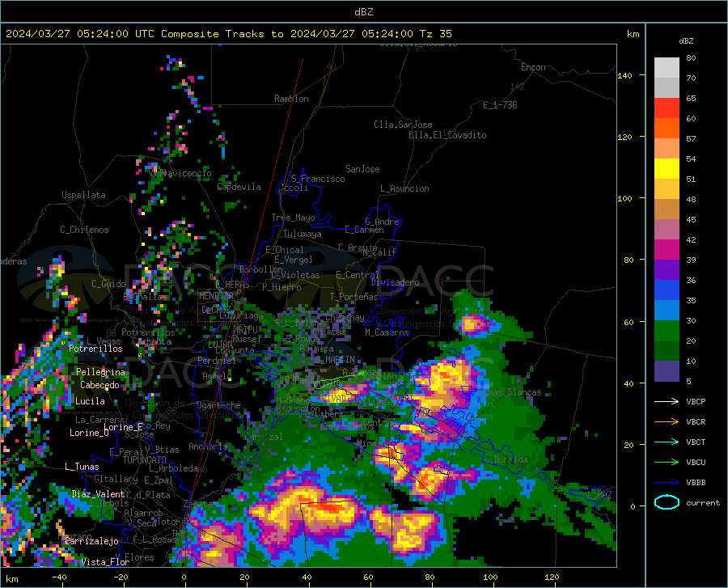Click the Vista_Flor place label
Image resolution: width=728 pixels, height=588 pixels.
point(105,562)
